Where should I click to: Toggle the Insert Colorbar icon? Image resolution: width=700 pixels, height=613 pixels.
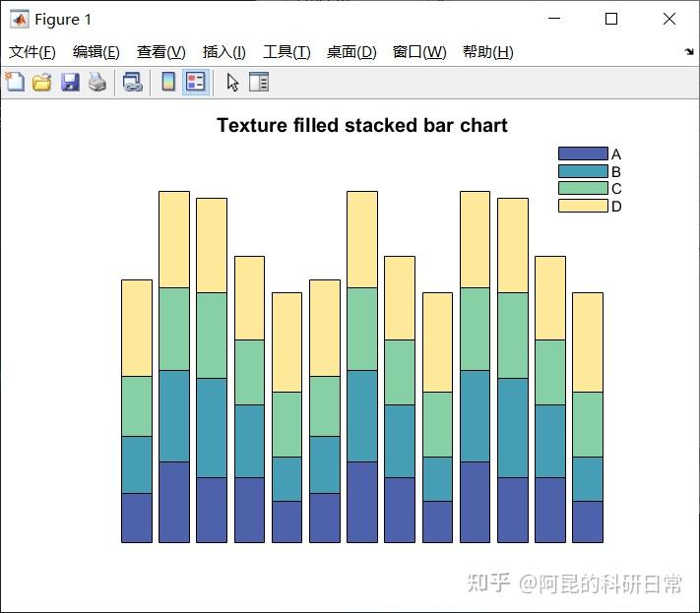click(168, 82)
